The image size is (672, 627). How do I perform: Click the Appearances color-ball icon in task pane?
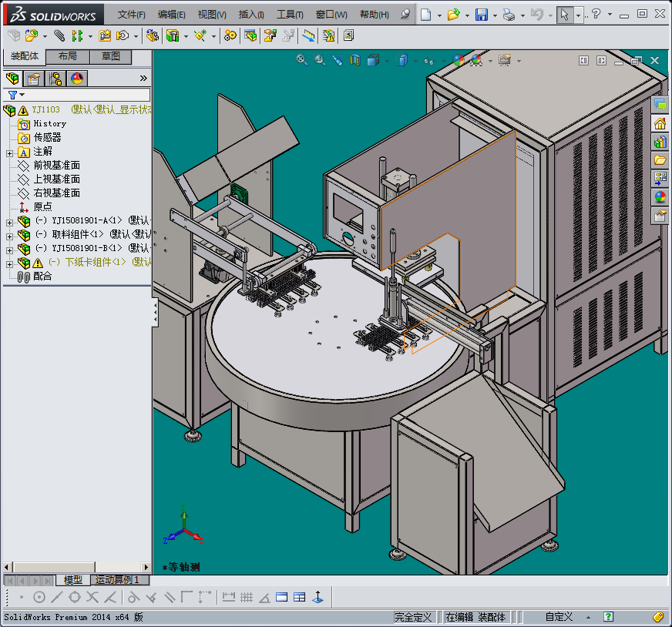click(x=660, y=197)
